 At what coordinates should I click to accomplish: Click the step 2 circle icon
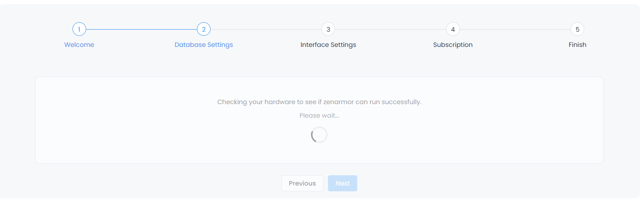(204, 29)
